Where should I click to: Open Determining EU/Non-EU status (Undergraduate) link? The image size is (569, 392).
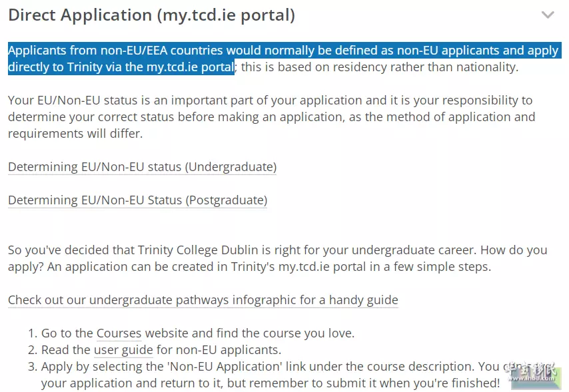(143, 167)
